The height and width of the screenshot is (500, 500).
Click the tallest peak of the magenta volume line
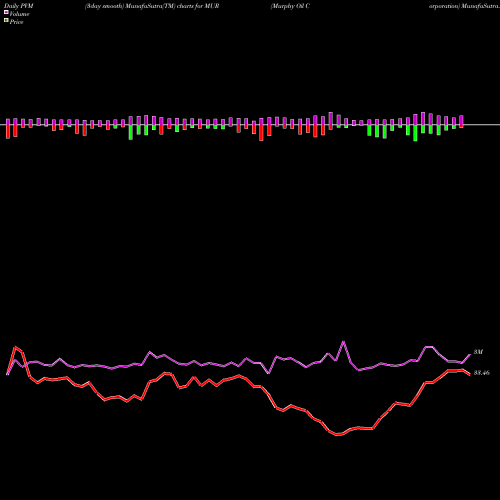point(344,342)
